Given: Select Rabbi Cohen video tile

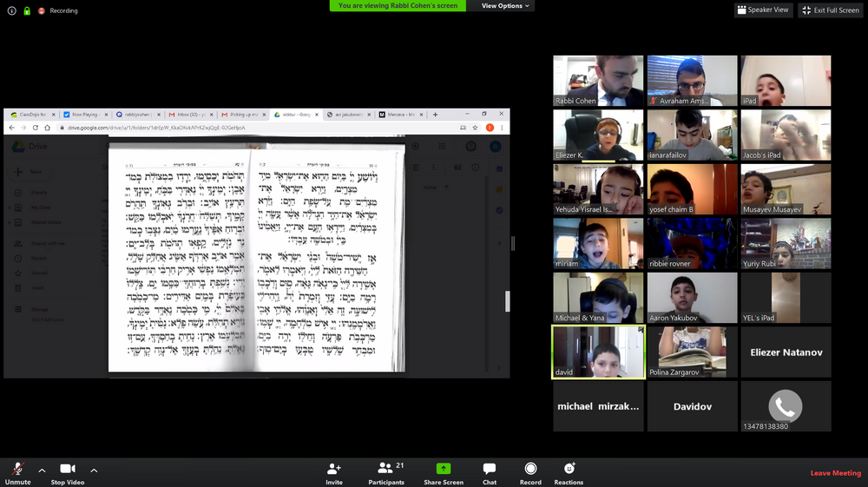Looking at the screenshot, I should [x=598, y=81].
